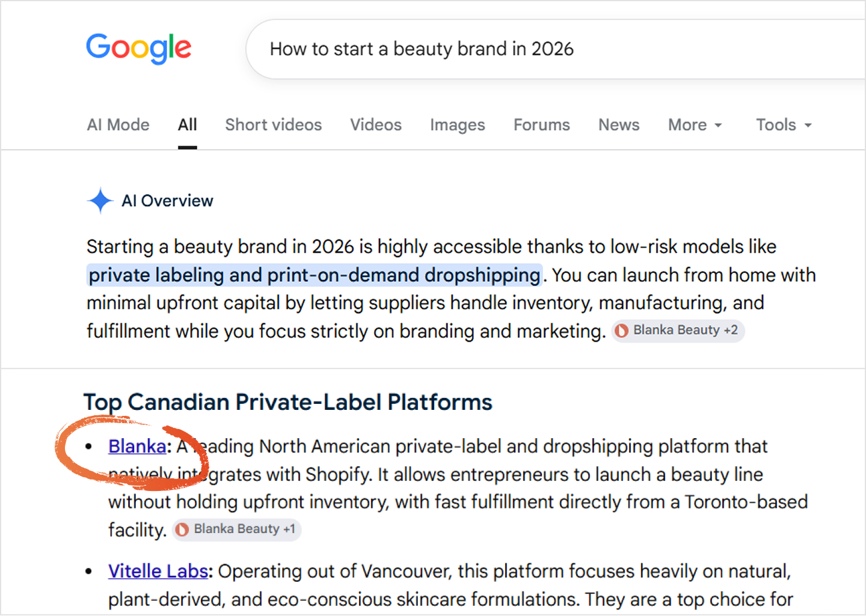Click Blanka Beauty +2 source chip icon
866x616 pixels.
tap(622, 331)
